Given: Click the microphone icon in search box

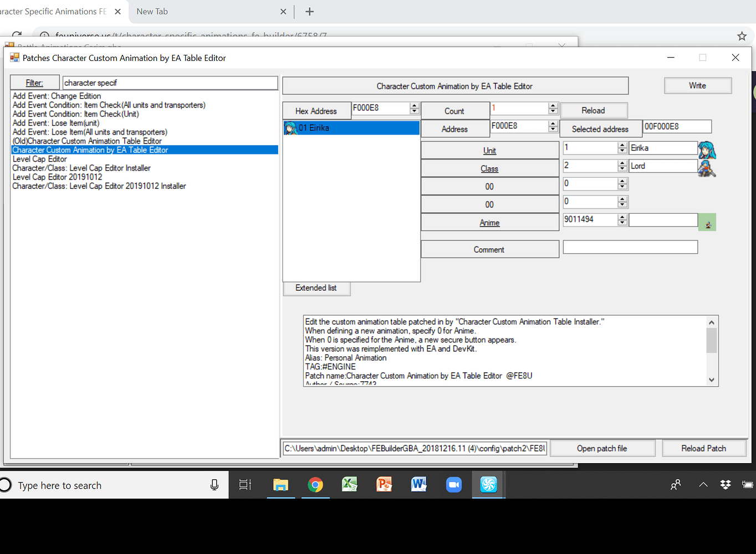Looking at the screenshot, I should click(x=214, y=485).
